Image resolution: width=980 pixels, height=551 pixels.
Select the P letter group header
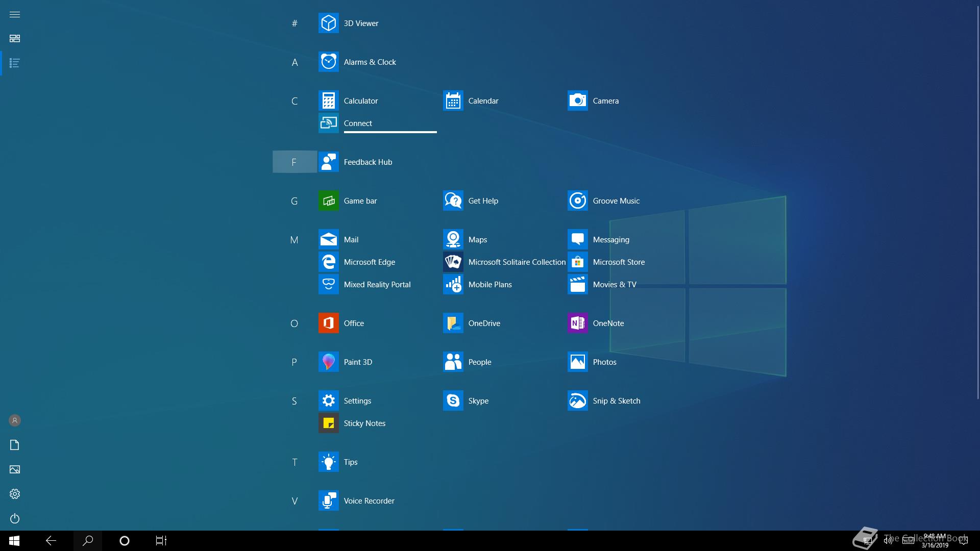[295, 362]
